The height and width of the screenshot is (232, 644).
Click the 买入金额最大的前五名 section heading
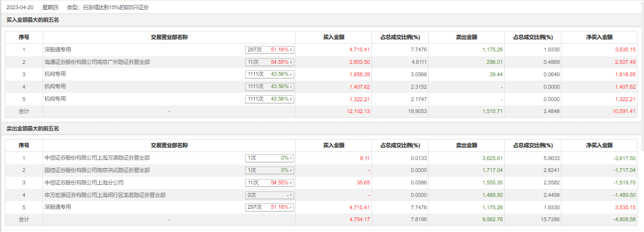point(33,20)
